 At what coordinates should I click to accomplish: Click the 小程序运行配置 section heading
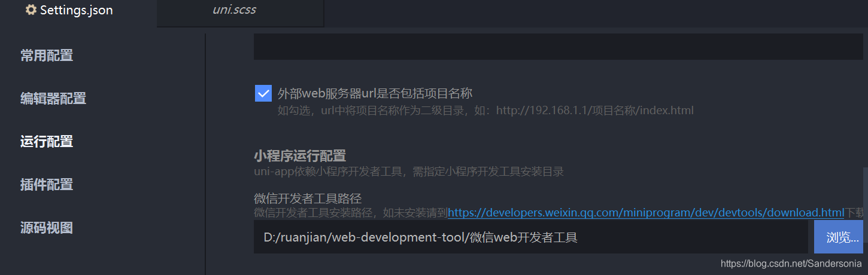coord(300,156)
